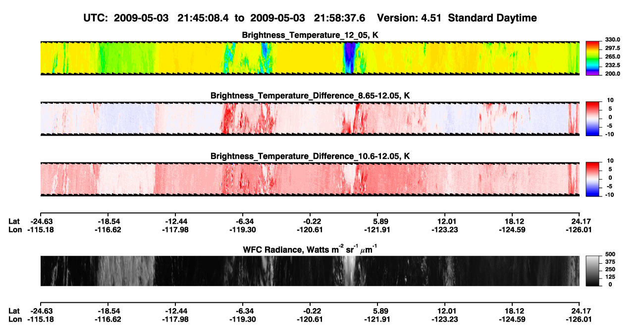Click the "UTC:" label in the header
Screen dimensions: 644x330
click(x=97, y=18)
